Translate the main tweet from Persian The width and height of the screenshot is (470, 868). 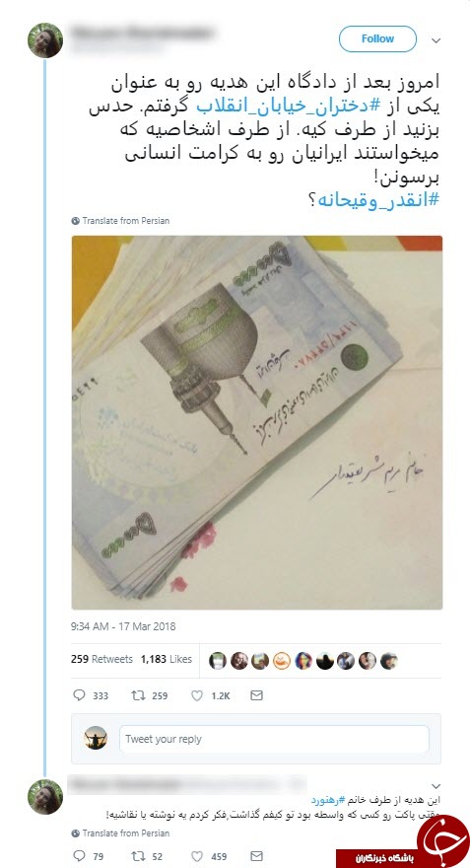point(120,220)
